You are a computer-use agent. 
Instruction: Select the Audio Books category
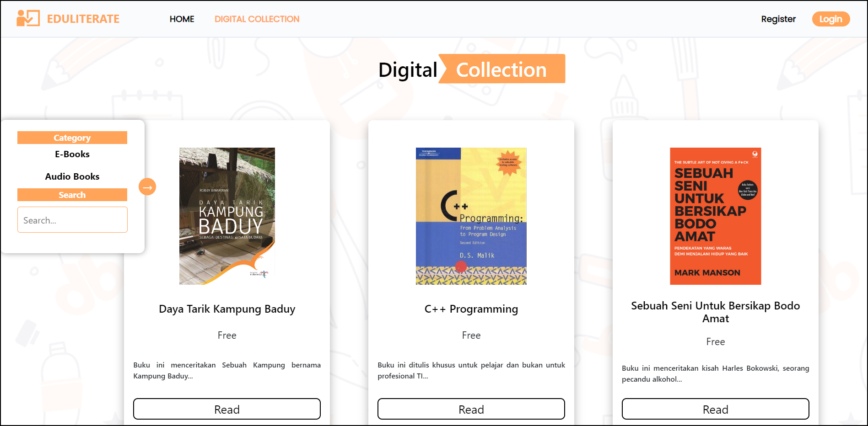72,176
